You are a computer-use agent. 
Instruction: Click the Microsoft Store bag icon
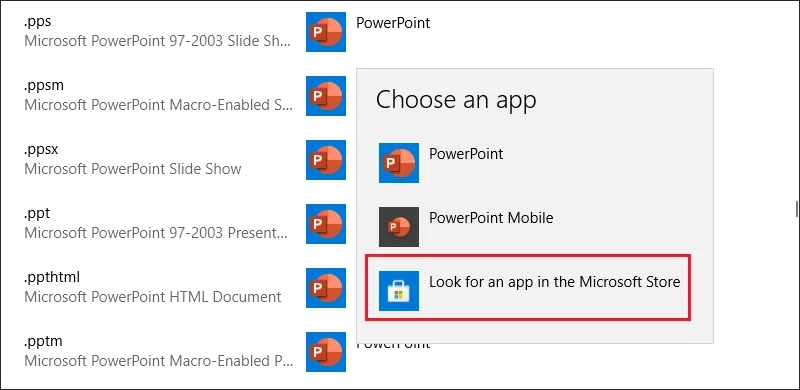pyautogui.click(x=399, y=291)
